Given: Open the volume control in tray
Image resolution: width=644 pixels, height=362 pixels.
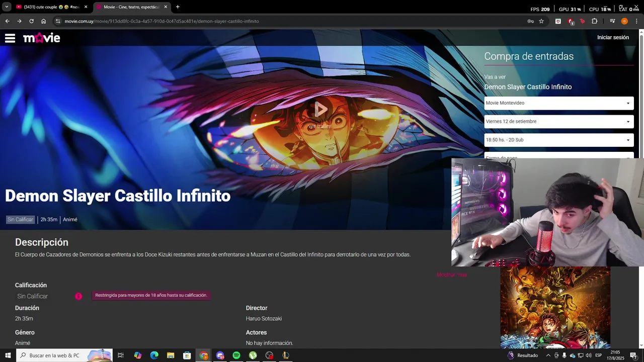Looking at the screenshot, I should pyautogui.click(x=588, y=355).
